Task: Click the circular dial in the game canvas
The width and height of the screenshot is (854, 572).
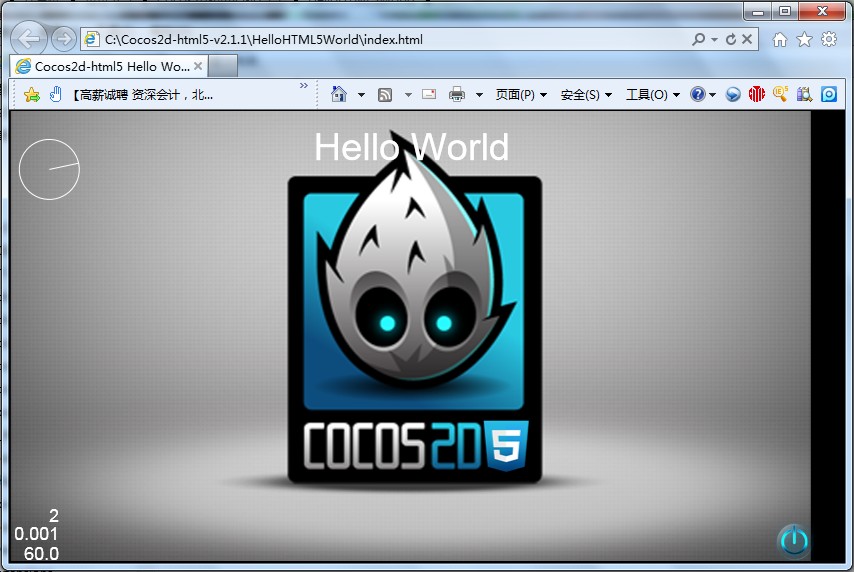Action: coord(49,169)
